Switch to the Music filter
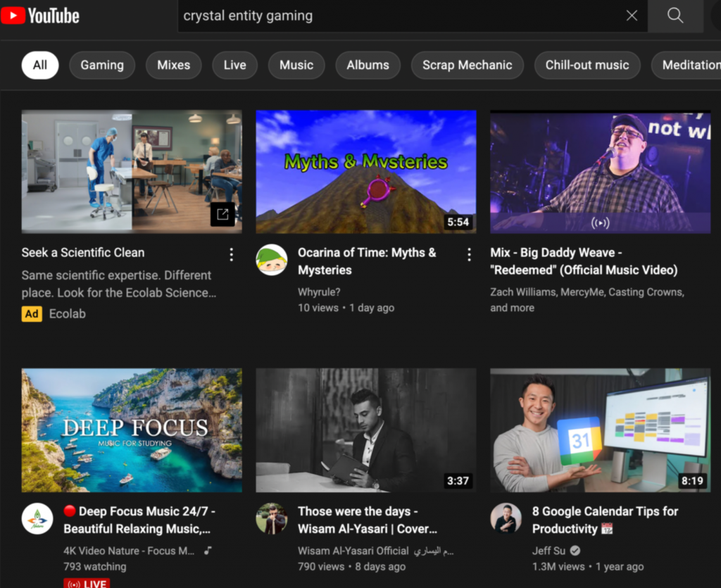This screenshot has width=721, height=588. coord(296,65)
